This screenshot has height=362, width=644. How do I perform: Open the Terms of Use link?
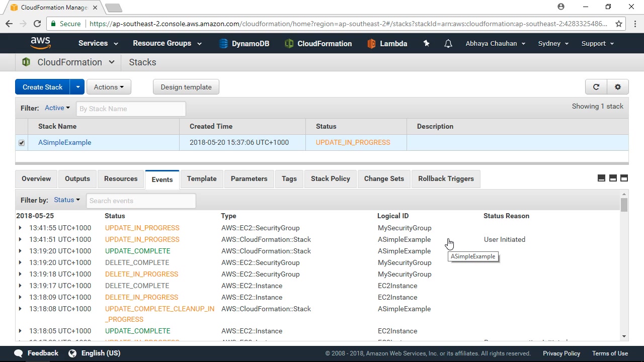click(x=610, y=353)
